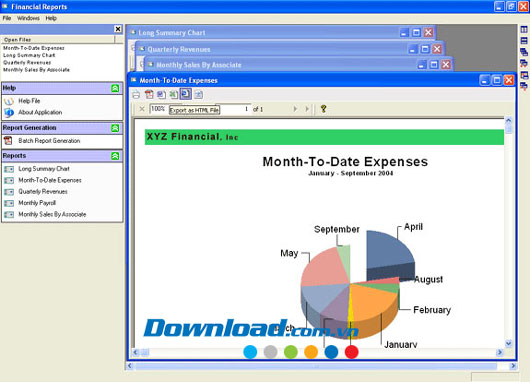The height and width of the screenshot is (382, 530).
Task: Click the report's vertical scrollbar thumb
Action: pos(508,128)
